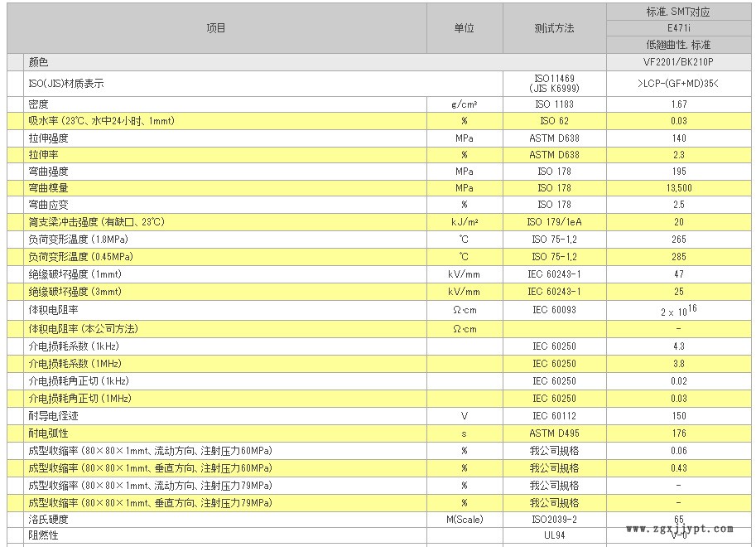This screenshot has height=547, width=756.
Task: Select the E471i grade header
Action: [x=679, y=28]
